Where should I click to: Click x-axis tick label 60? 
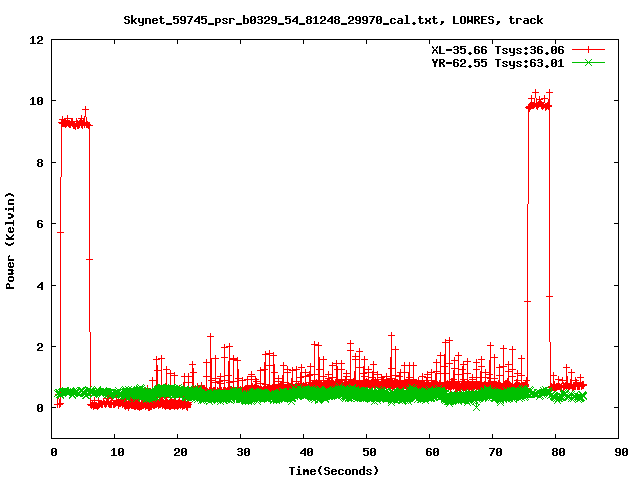[x=432, y=452]
